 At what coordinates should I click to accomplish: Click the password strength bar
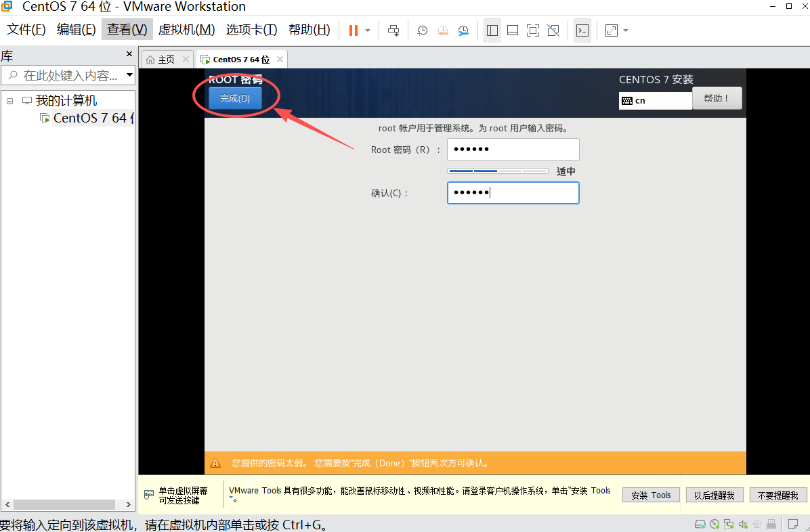click(x=498, y=171)
